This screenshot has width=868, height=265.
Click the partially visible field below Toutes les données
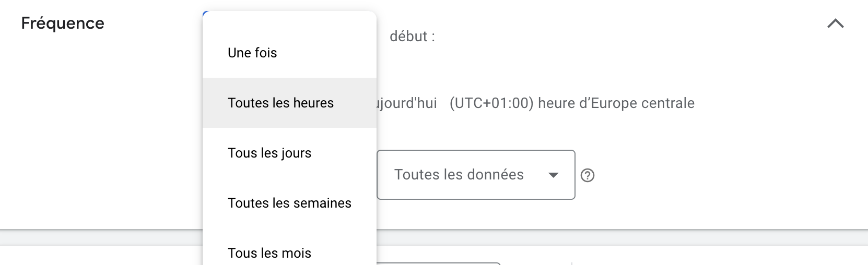tap(438, 263)
